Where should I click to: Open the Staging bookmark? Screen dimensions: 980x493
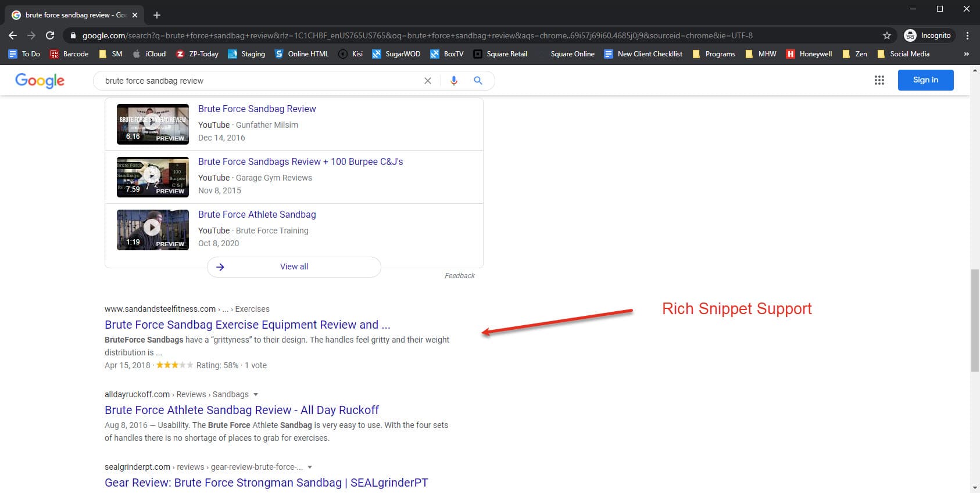click(x=246, y=54)
